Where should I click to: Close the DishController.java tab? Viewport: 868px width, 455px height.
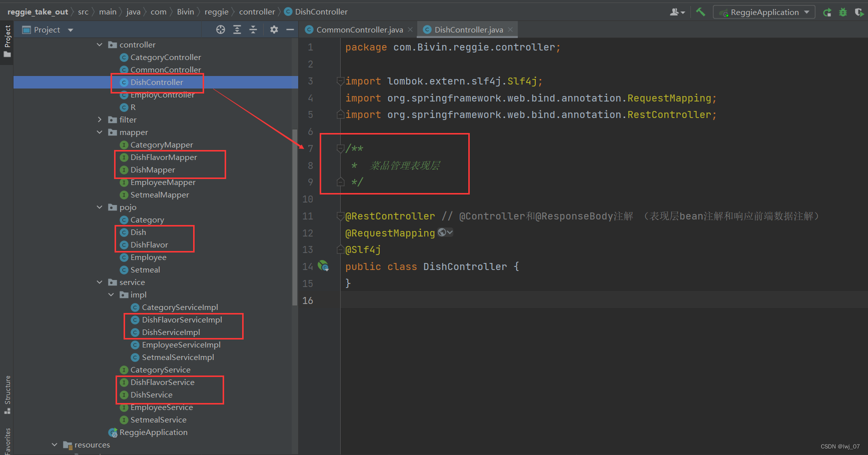(510, 29)
